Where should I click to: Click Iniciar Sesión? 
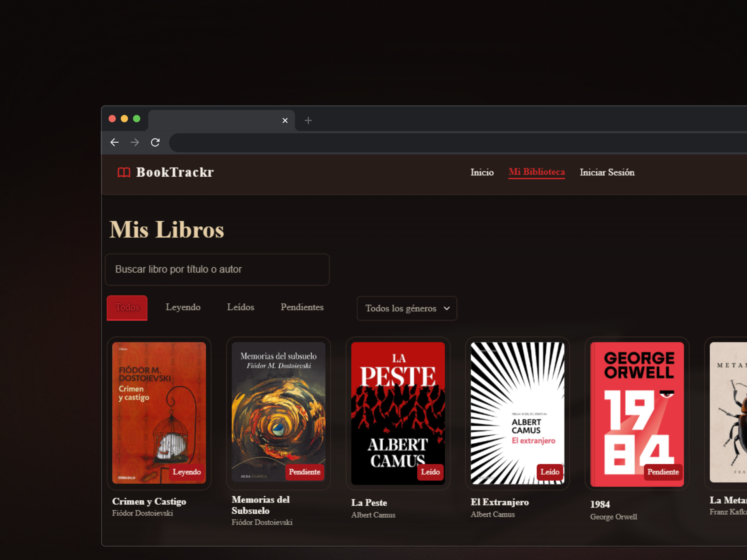tap(607, 172)
